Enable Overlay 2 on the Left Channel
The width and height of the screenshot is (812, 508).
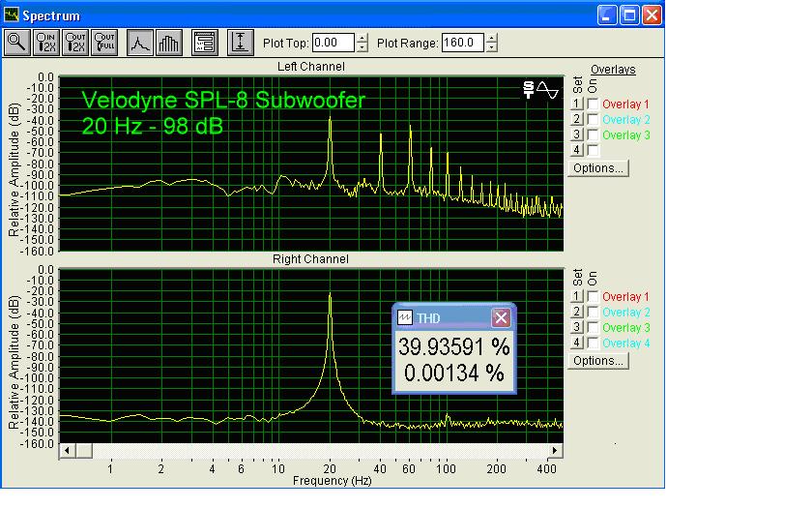coord(593,119)
